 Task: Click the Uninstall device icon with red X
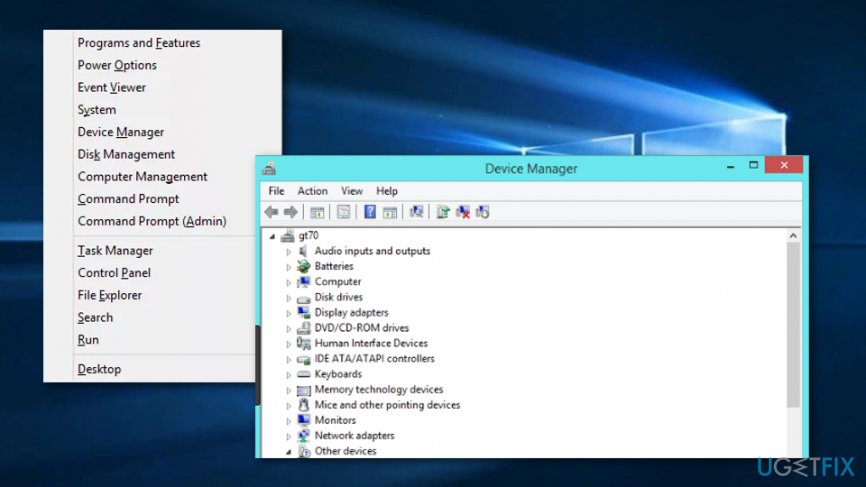(463, 212)
